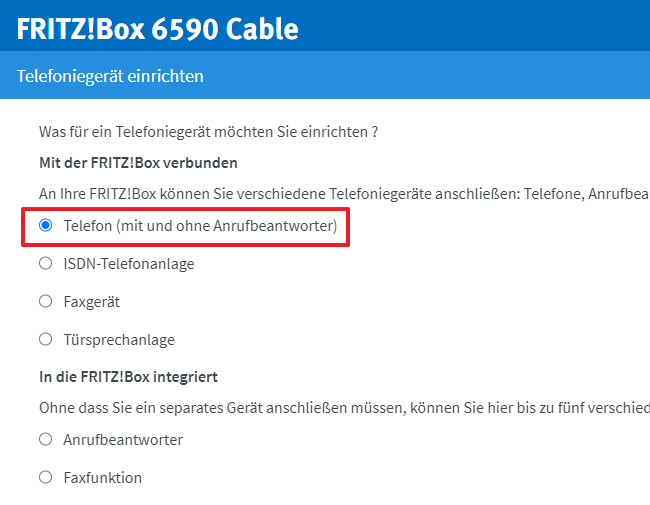Select the Faxgerät radio button
The image size is (650, 505).
45,301
